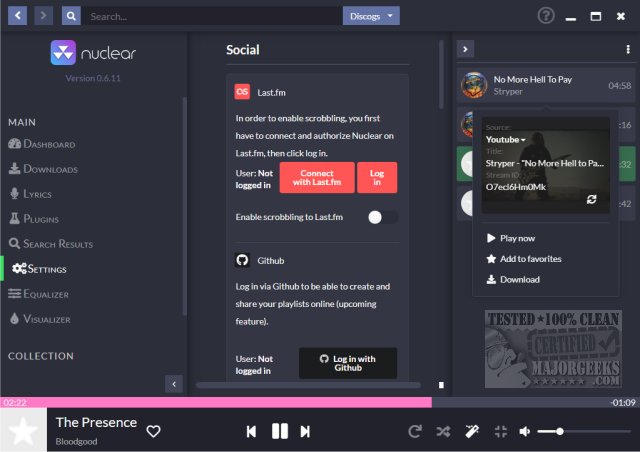640x452 pixels.
Task: Click the Github logo icon
Action: pos(242,260)
